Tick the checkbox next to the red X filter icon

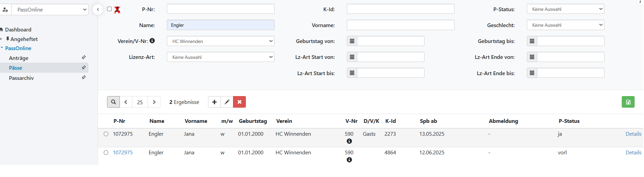(x=109, y=9)
